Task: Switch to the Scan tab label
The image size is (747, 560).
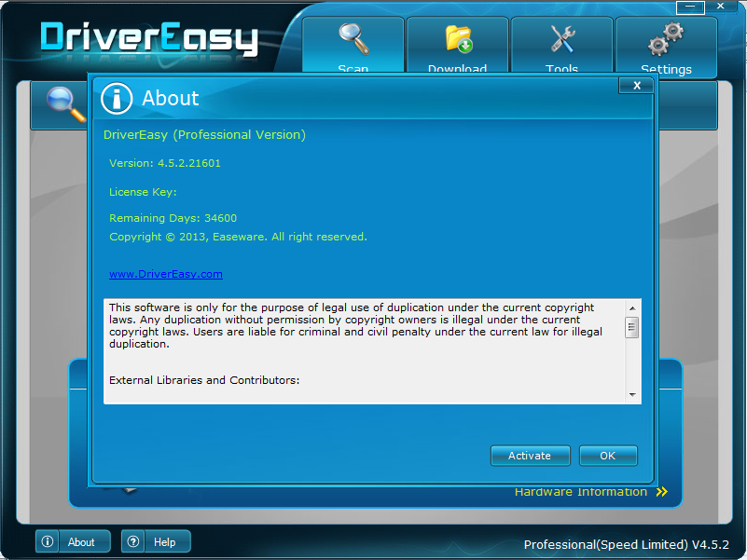Action: pyautogui.click(x=353, y=69)
